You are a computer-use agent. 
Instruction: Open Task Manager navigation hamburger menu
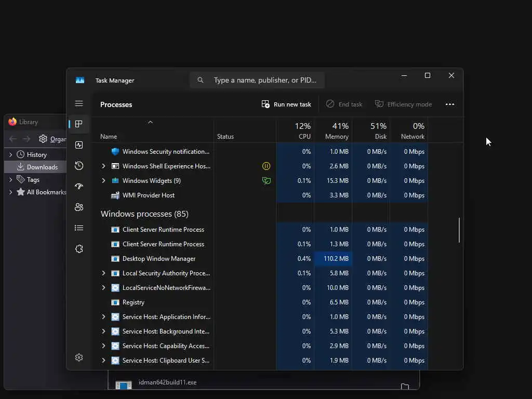coord(79,103)
